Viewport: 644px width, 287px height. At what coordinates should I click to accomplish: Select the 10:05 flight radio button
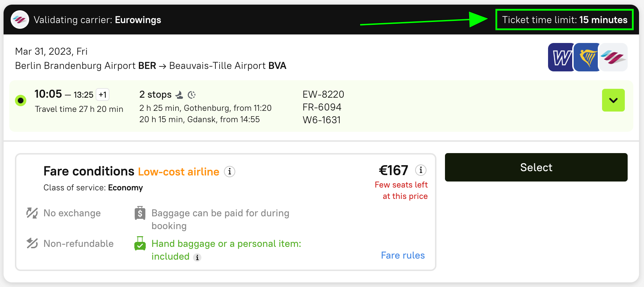click(21, 101)
